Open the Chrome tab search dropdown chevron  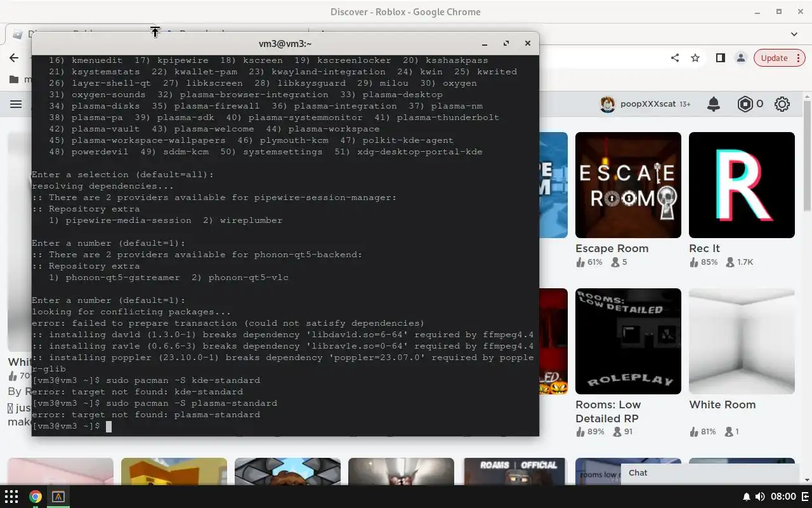(794, 34)
